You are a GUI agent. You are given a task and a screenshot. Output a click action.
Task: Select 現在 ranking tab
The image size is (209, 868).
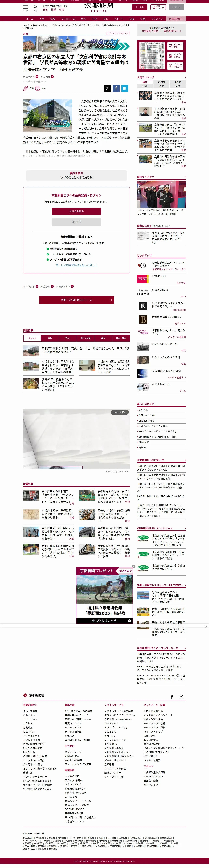point(145,82)
